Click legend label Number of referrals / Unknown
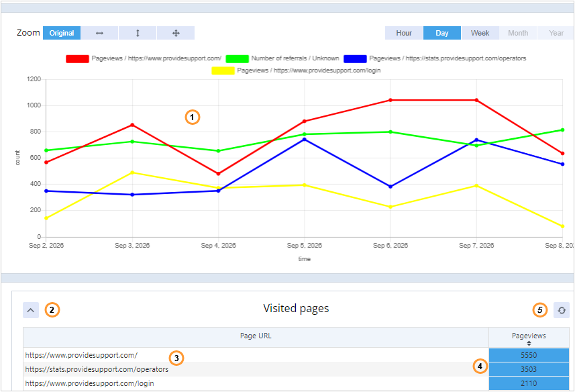 click(295, 58)
